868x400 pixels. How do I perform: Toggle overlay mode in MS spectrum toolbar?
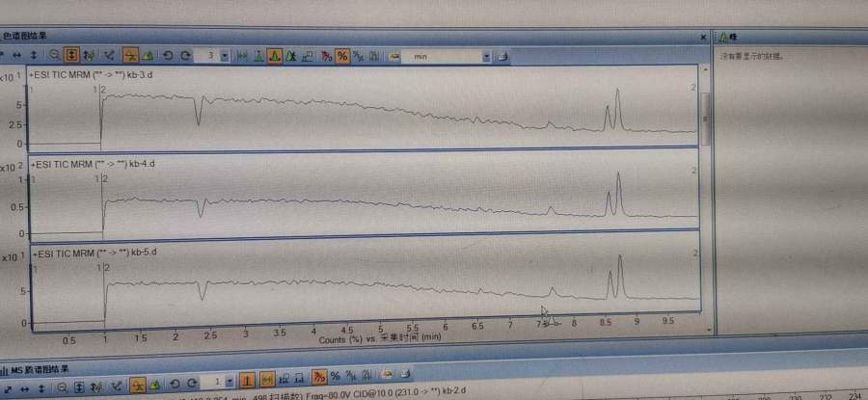point(155,386)
